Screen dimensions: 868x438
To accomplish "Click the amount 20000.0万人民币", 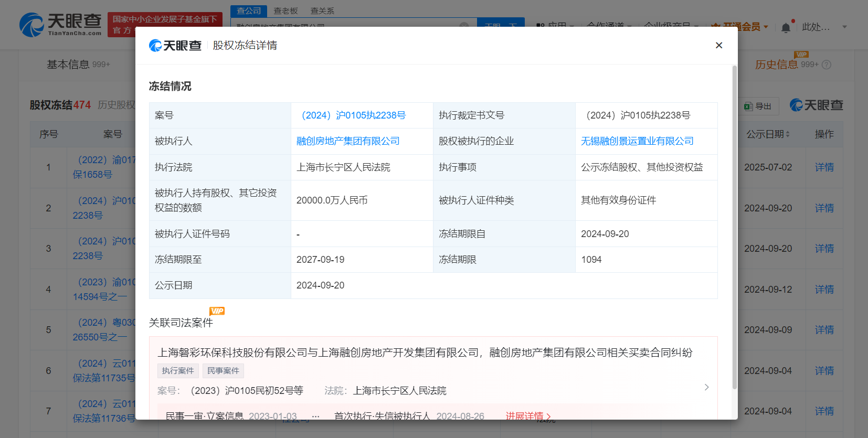I will tap(332, 200).
